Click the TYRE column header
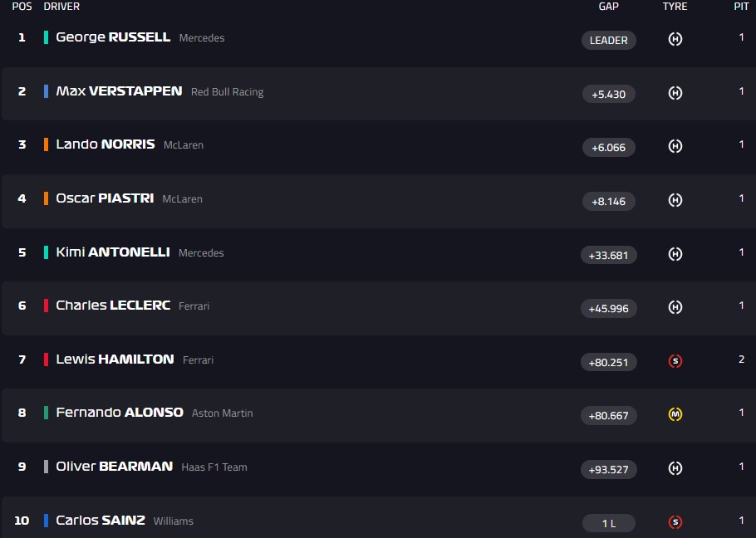This screenshot has width=756, height=538. click(675, 7)
